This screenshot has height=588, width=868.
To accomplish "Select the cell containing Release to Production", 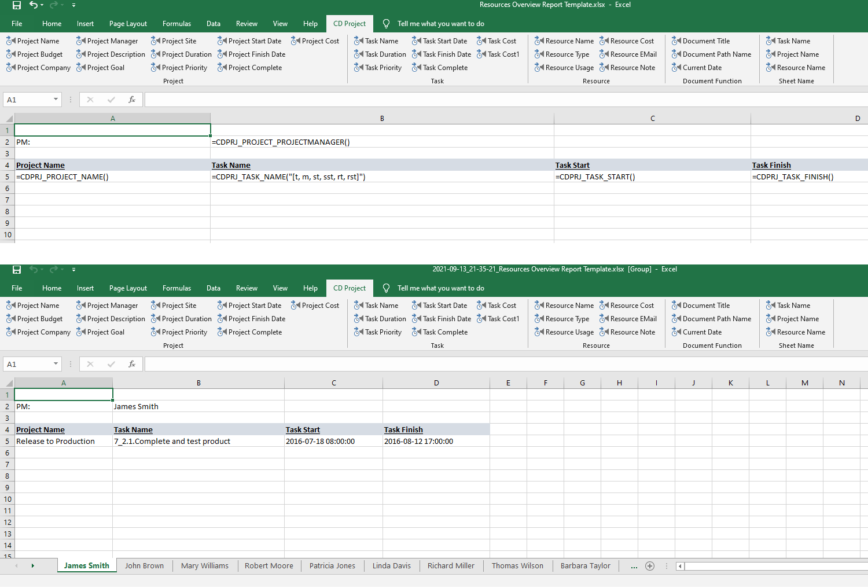I will pyautogui.click(x=63, y=442).
